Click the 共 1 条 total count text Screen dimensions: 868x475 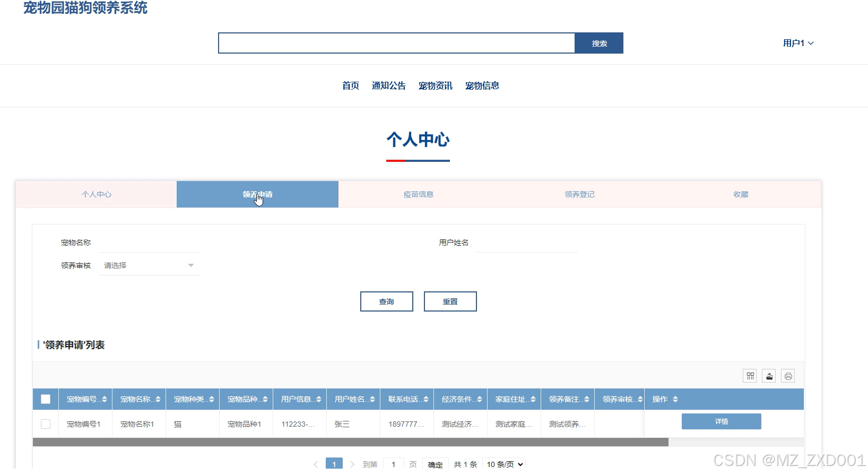coord(465,464)
